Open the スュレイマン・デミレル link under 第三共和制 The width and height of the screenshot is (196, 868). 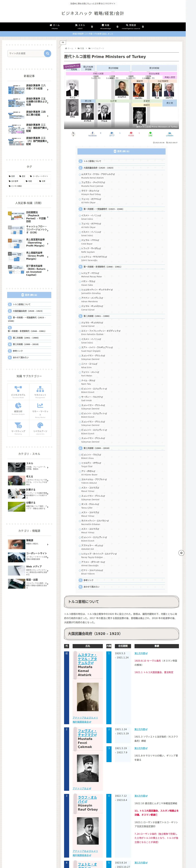[x=93, y=496]
